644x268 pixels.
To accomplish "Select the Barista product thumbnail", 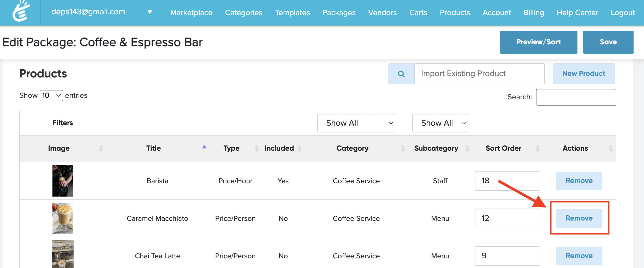I will click(63, 181).
